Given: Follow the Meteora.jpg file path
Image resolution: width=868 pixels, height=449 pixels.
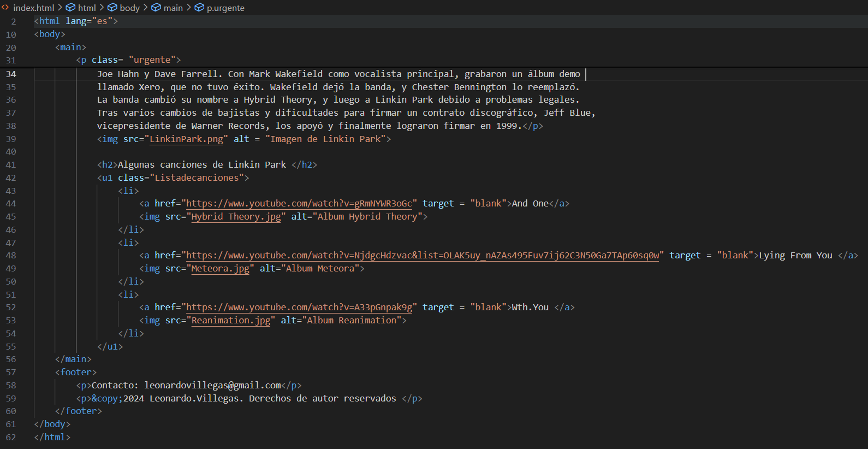Looking at the screenshot, I should click(x=221, y=269).
